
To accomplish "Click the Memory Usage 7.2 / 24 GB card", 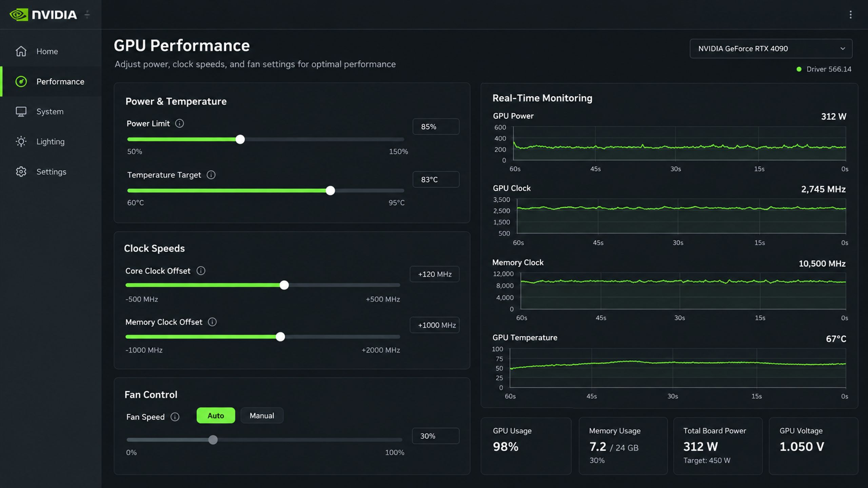I will tap(623, 446).
